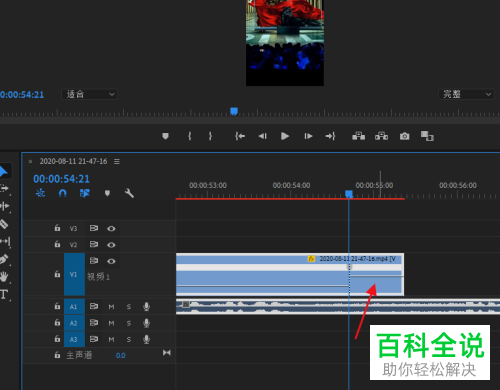The width and height of the screenshot is (500, 390).
Task: Toggle lock on track V3
Action: click(57, 228)
